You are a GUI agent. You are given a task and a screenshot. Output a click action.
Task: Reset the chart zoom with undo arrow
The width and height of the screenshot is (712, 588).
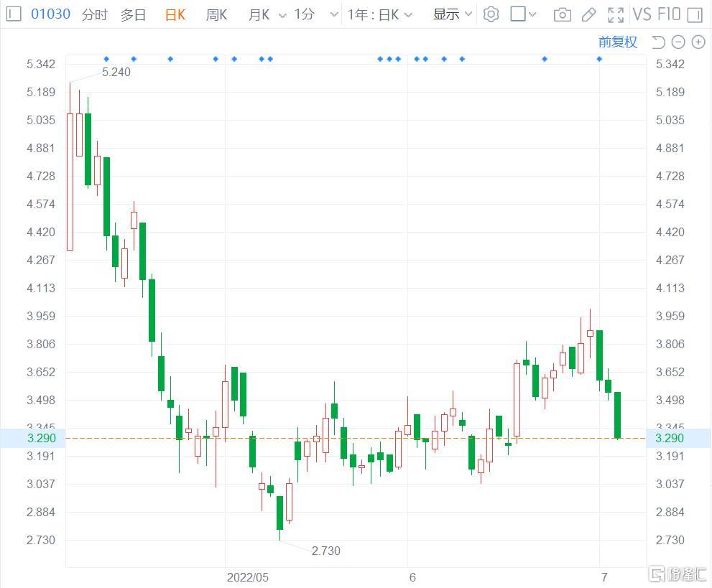pos(658,42)
